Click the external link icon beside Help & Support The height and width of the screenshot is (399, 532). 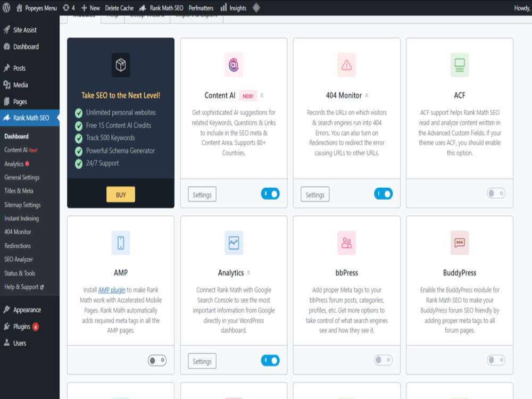(42, 287)
